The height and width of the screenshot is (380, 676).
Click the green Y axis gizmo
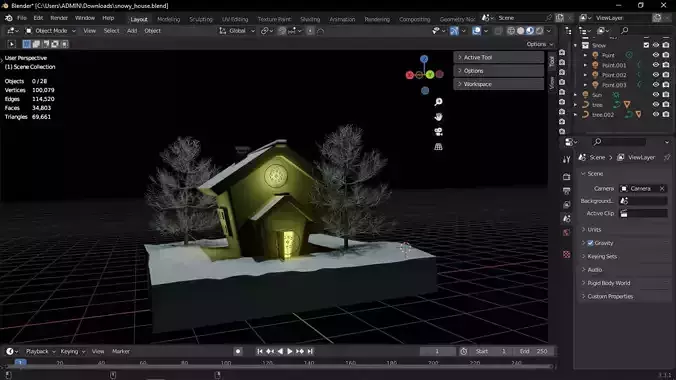coord(430,75)
